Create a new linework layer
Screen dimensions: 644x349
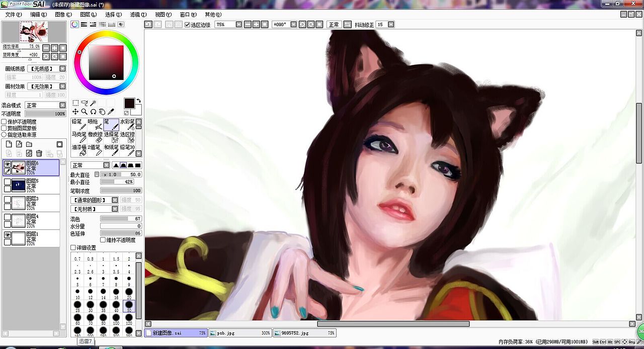coord(19,144)
